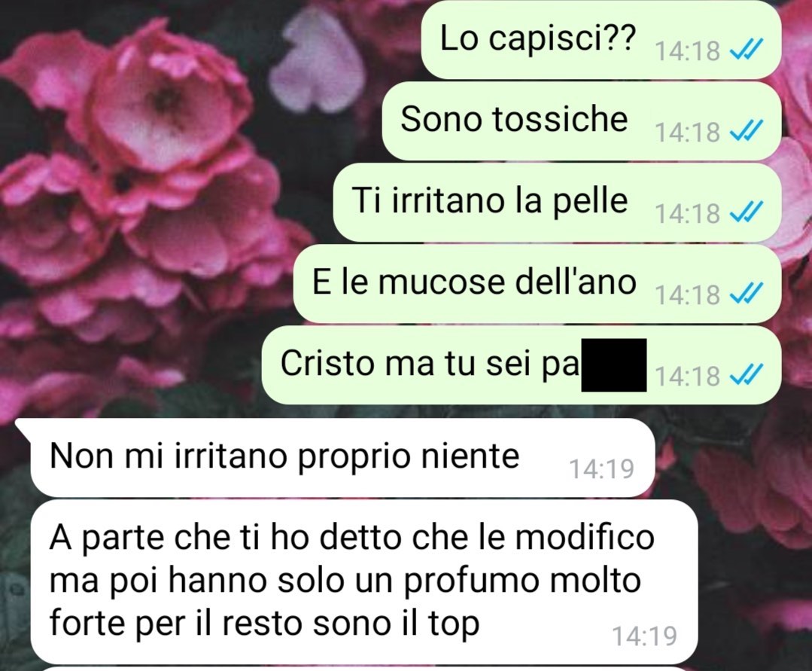Select the 'A parte che ti ho detto' message
The width and height of the screenshot is (812, 671).
(x=363, y=582)
